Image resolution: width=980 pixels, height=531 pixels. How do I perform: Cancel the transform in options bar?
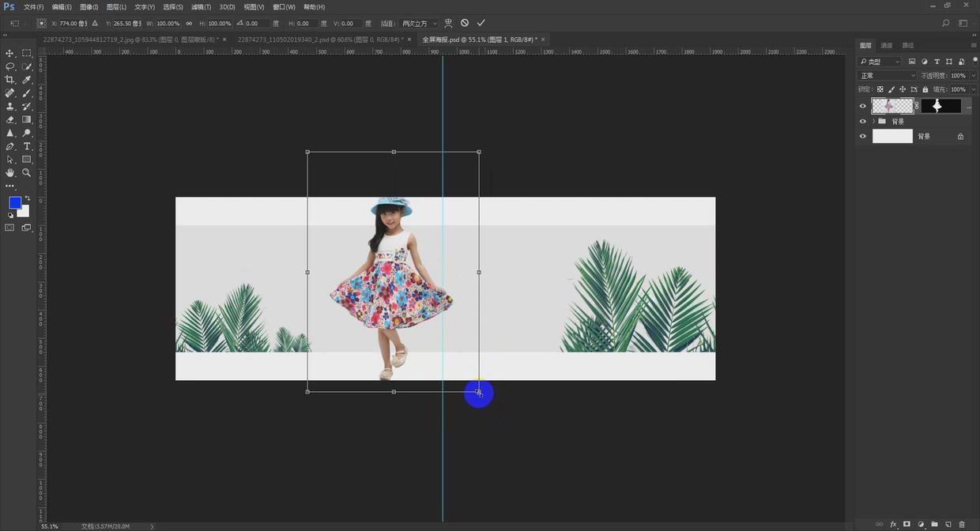coord(465,23)
